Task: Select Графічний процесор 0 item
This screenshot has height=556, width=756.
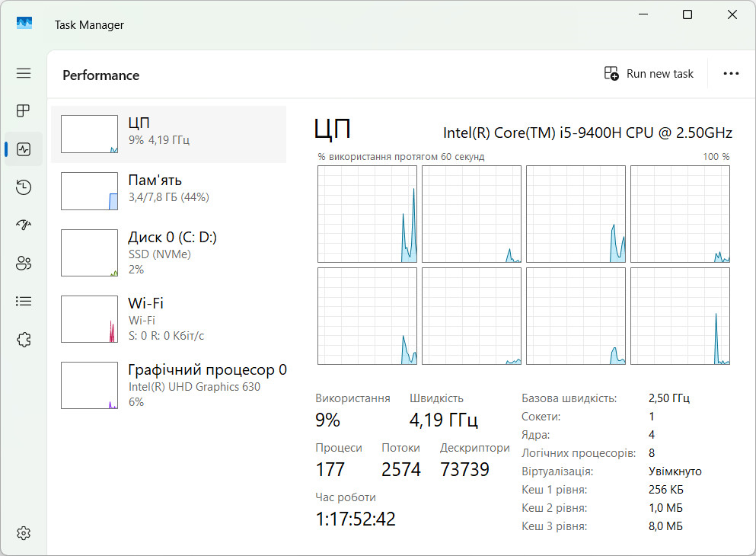Action: point(169,385)
